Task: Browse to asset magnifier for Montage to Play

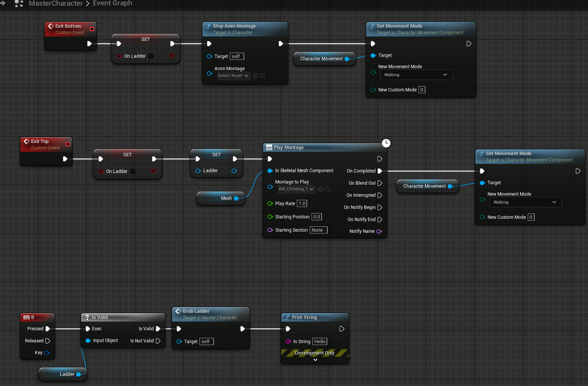Action: (x=328, y=189)
